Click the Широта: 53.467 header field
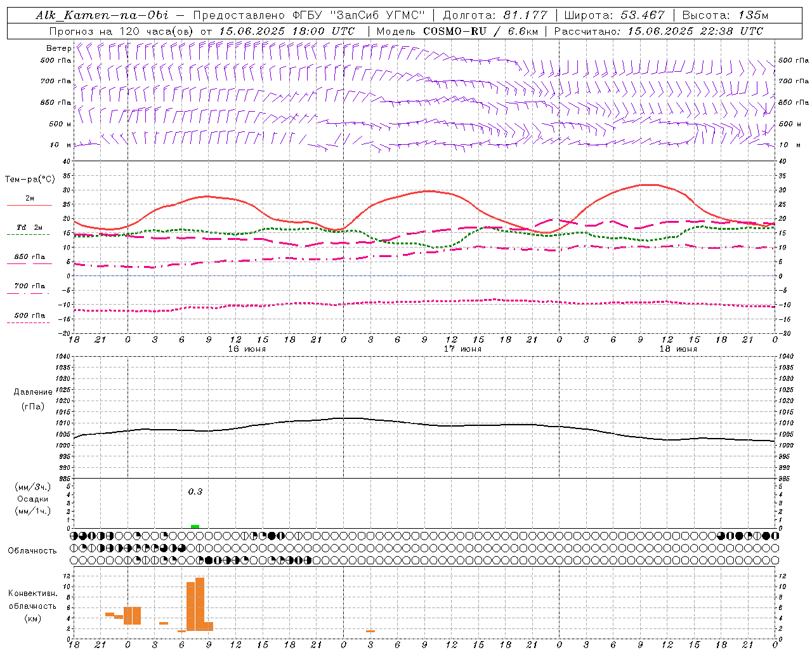Viewport: 812px width, 650px height. click(x=614, y=15)
